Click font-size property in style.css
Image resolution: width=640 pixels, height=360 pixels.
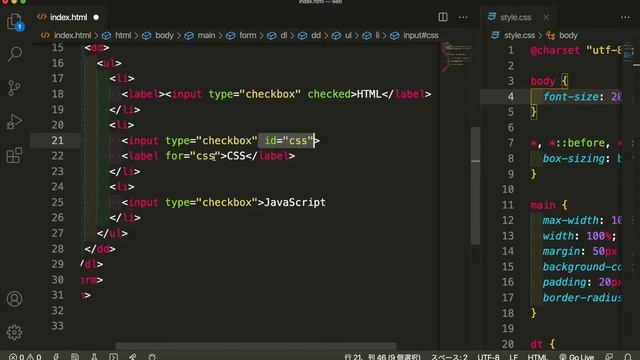click(570, 97)
